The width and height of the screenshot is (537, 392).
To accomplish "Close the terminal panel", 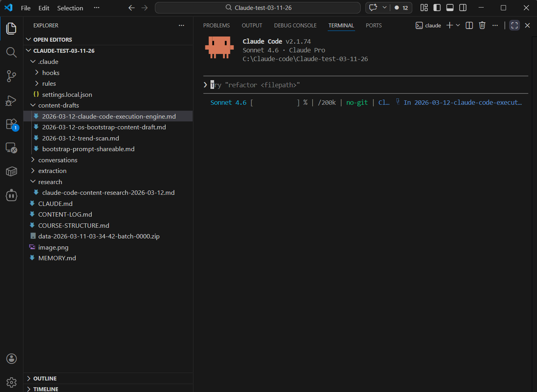I will point(527,25).
